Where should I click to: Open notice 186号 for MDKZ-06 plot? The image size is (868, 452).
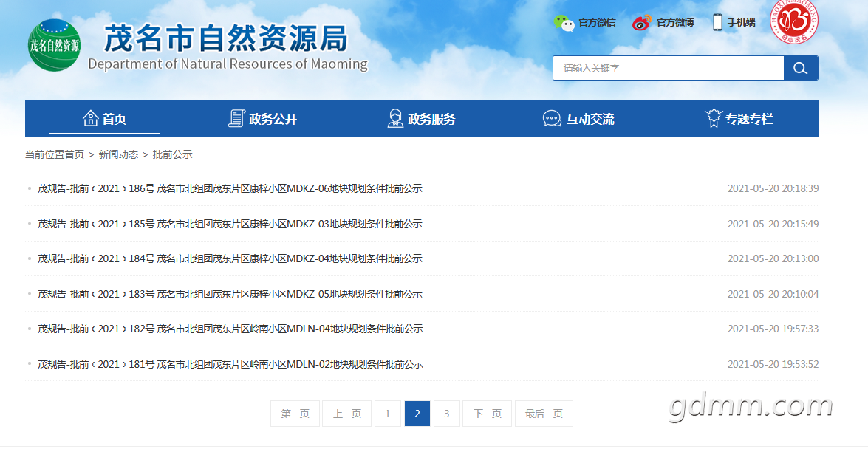pos(230,188)
